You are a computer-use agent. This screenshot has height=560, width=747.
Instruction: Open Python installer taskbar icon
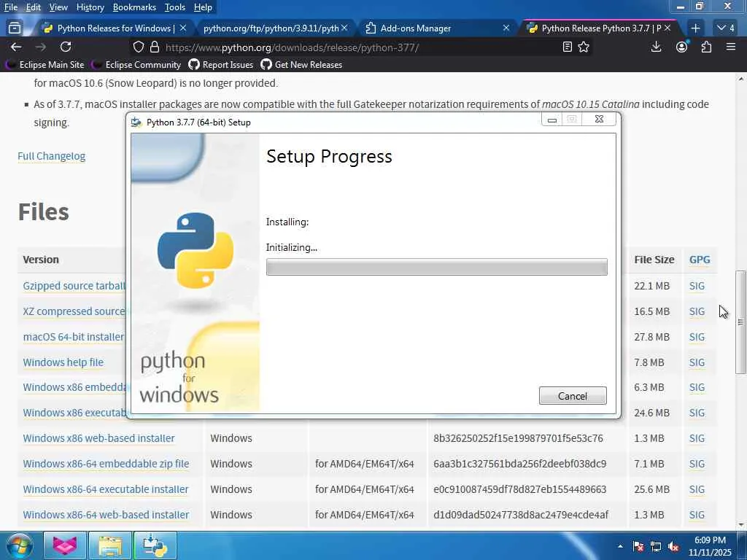155,545
